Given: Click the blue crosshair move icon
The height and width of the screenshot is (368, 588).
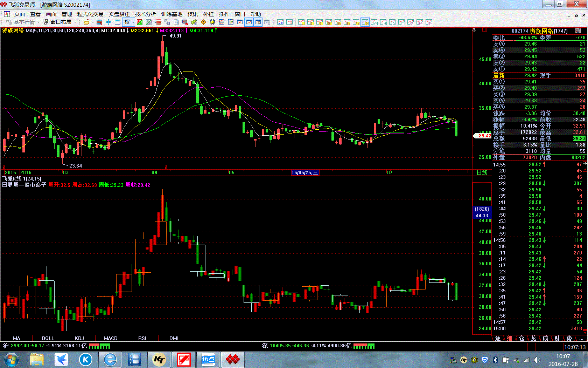Looking at the screenshot, I should 108,22.
